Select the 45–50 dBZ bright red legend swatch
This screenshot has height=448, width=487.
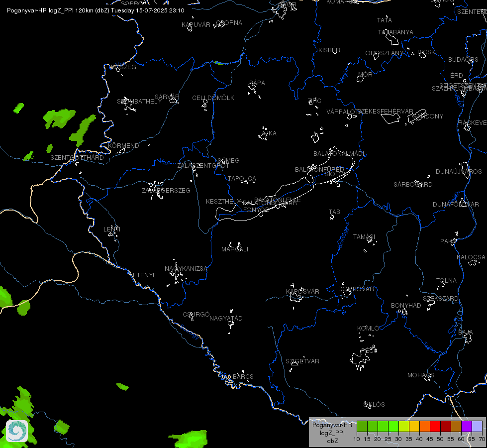point(435,426)
